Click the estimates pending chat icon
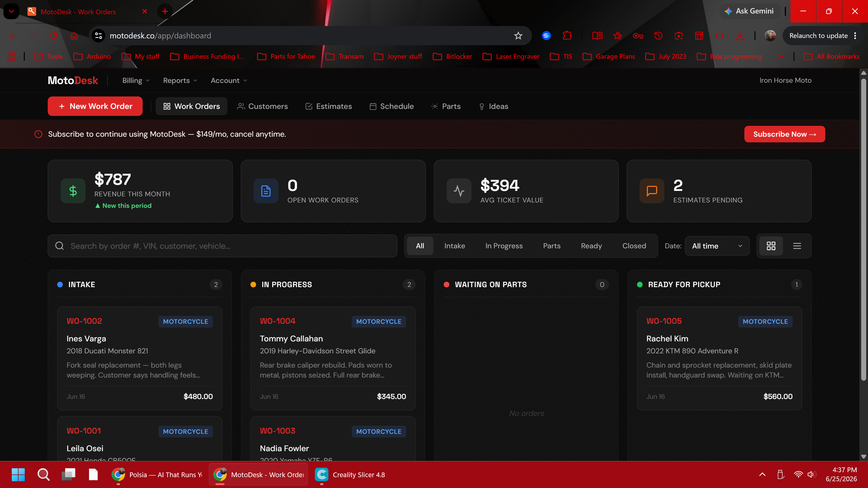The height and width of the screenshot is (488, 868). coord(652,191)
